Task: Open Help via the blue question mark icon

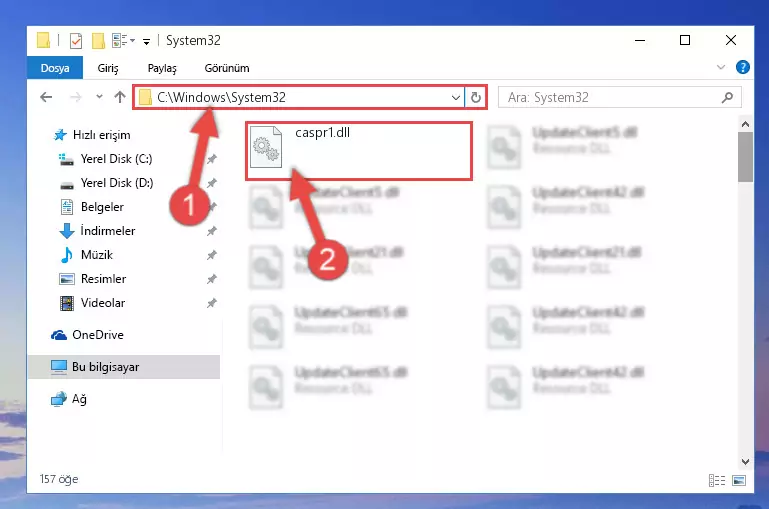Action: [743, 67]
